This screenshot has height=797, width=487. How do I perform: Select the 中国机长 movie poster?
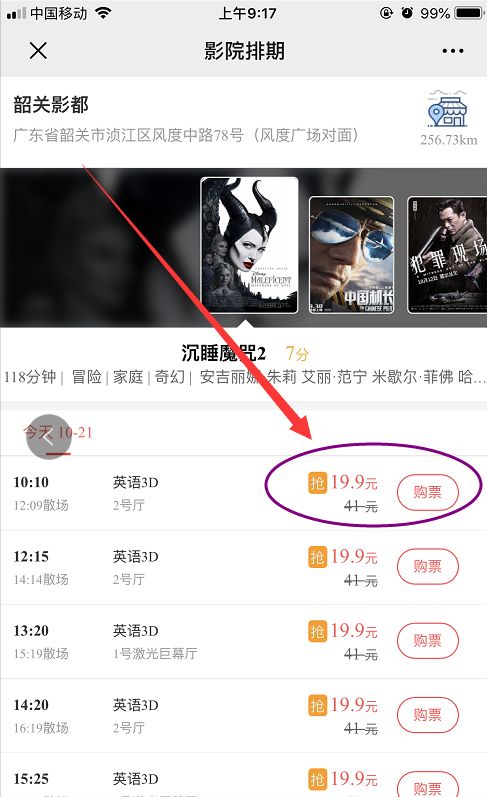(351, 255)
